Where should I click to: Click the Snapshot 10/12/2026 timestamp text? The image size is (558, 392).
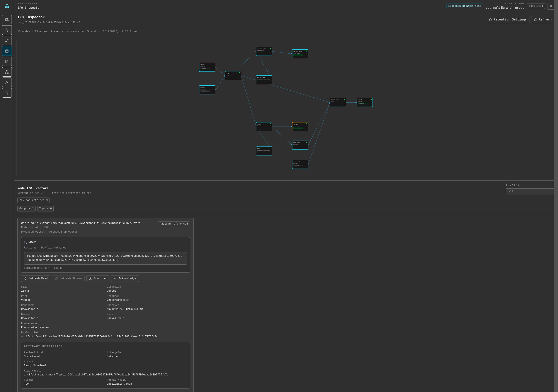(112, 32)
